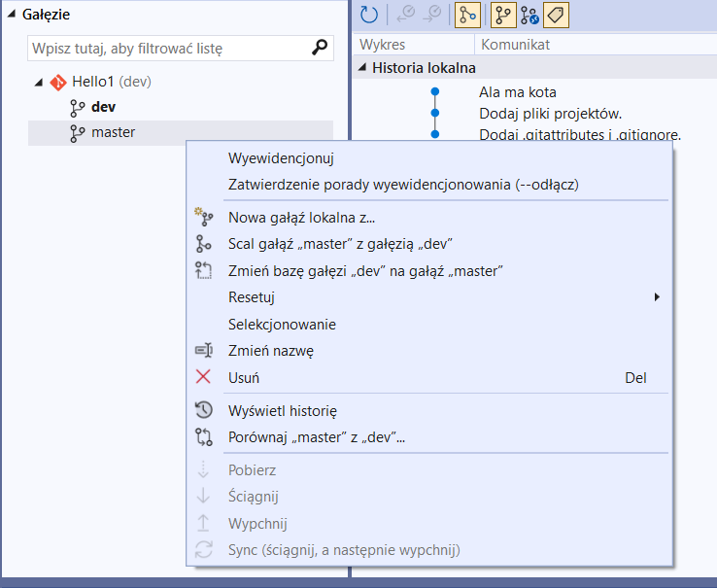Select Scal gałąź „master” z gałęzią „dev”

[x=340, y=244]
